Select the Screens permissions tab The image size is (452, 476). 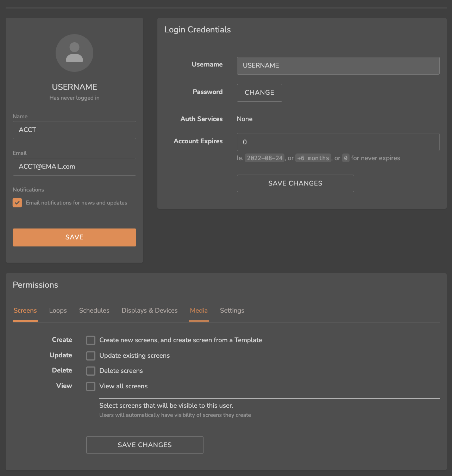[25, 311]
